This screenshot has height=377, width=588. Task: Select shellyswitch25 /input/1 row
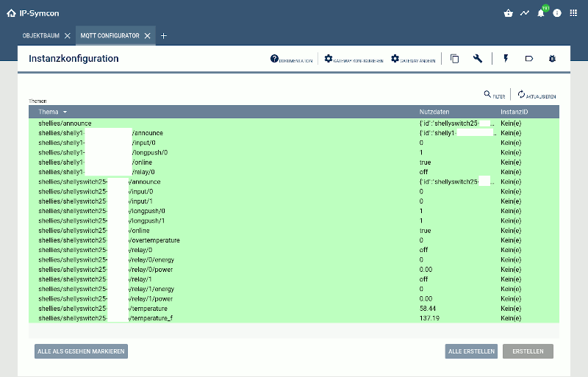293,201
